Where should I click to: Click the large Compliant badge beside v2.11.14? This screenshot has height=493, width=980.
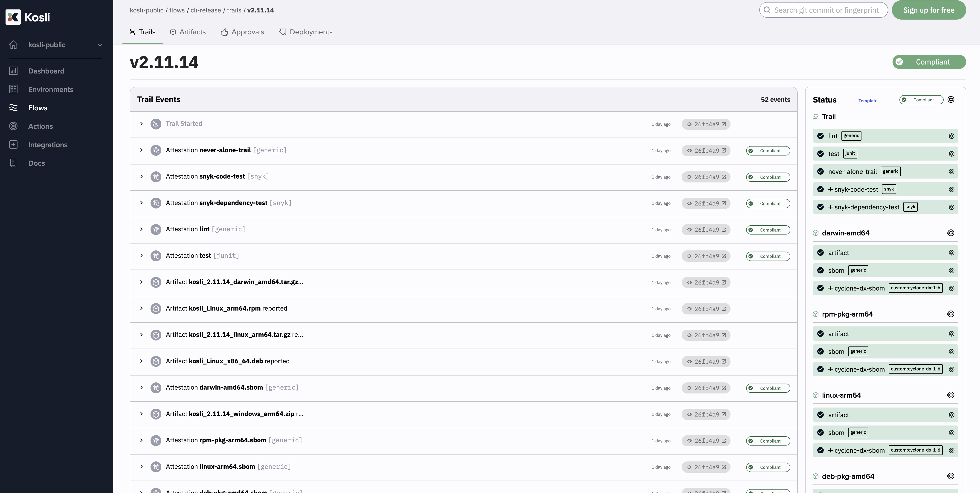coord(929,62)
